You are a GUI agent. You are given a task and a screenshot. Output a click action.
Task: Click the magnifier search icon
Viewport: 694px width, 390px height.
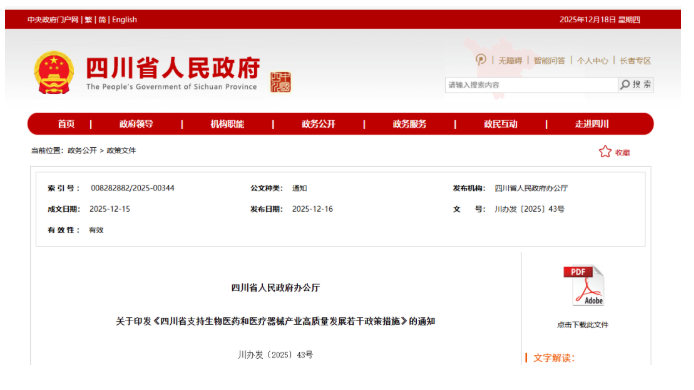(x=625, y=85)
